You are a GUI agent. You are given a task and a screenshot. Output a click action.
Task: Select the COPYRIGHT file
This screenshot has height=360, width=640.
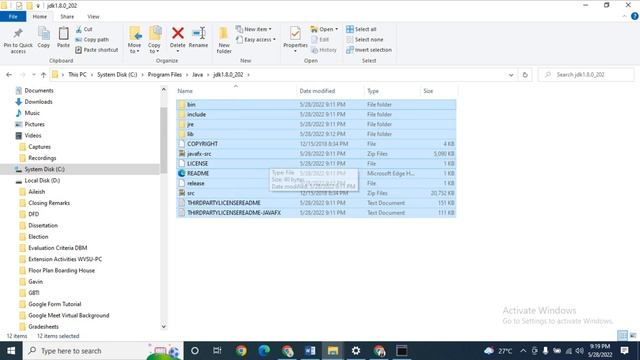tap(316, 144)
